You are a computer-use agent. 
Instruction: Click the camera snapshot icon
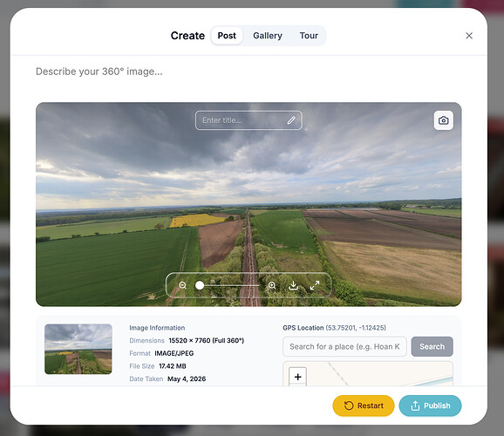tap(443, 120)
